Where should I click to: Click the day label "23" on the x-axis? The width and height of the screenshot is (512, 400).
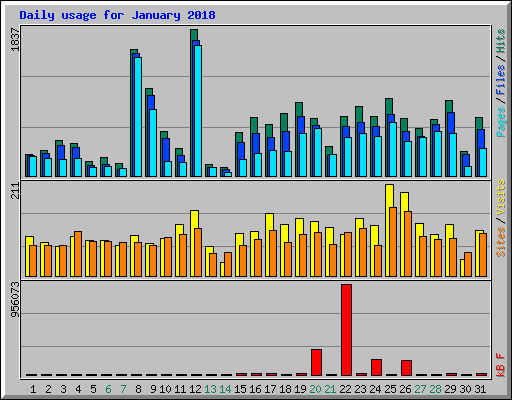coord(360,389)
